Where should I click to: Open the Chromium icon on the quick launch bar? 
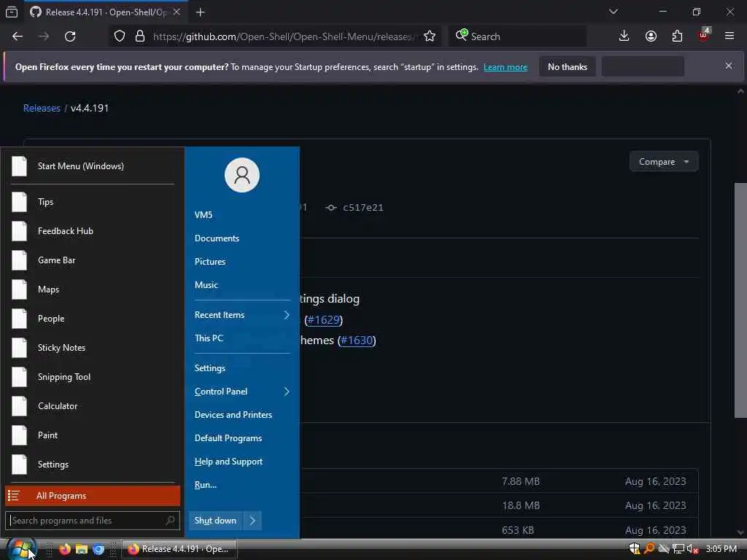tap(98, 549)
